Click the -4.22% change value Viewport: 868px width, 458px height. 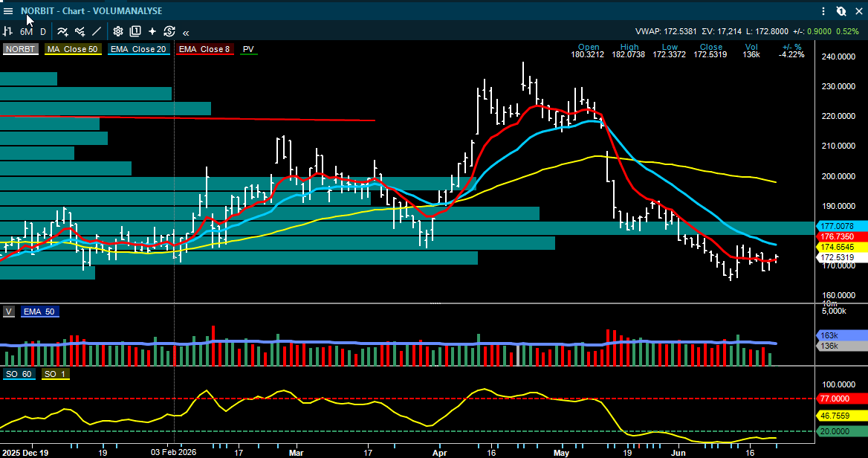(791, 55)
